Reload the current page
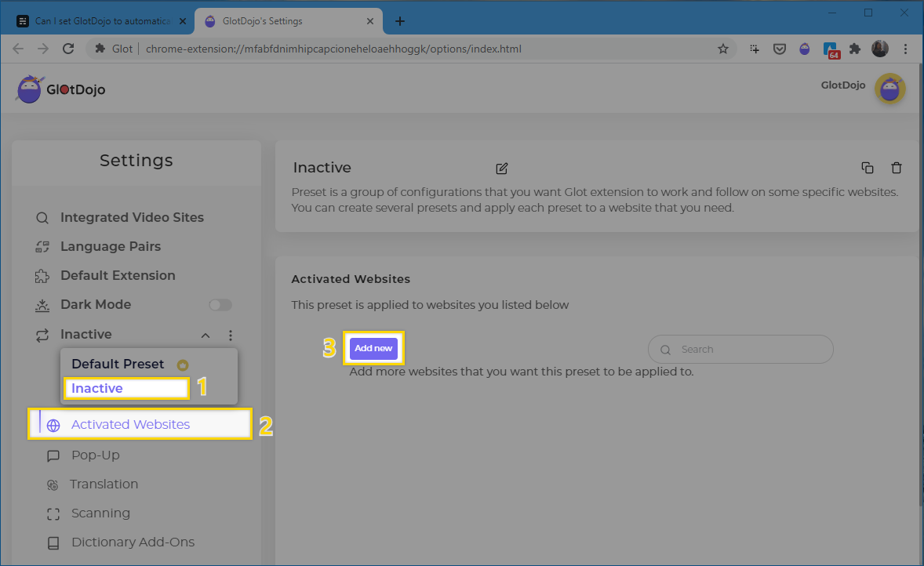Screen dimensions: 924x566 68,49
